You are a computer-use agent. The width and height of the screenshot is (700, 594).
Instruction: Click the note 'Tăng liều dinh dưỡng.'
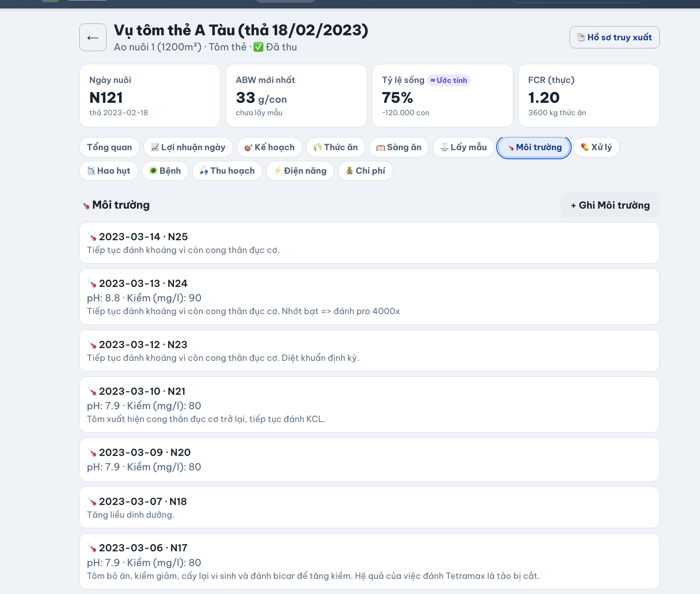[131, 515]
